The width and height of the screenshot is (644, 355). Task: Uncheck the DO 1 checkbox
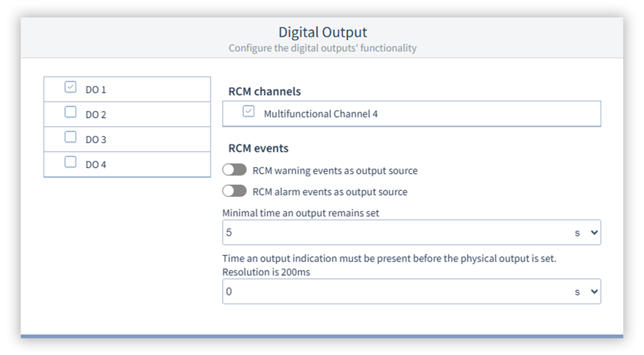[x=70, y=88]
